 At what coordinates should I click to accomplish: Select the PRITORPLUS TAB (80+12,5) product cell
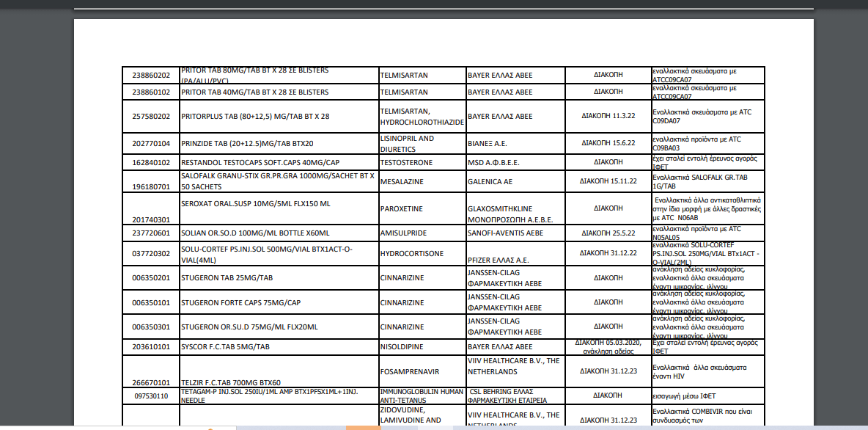255,116
